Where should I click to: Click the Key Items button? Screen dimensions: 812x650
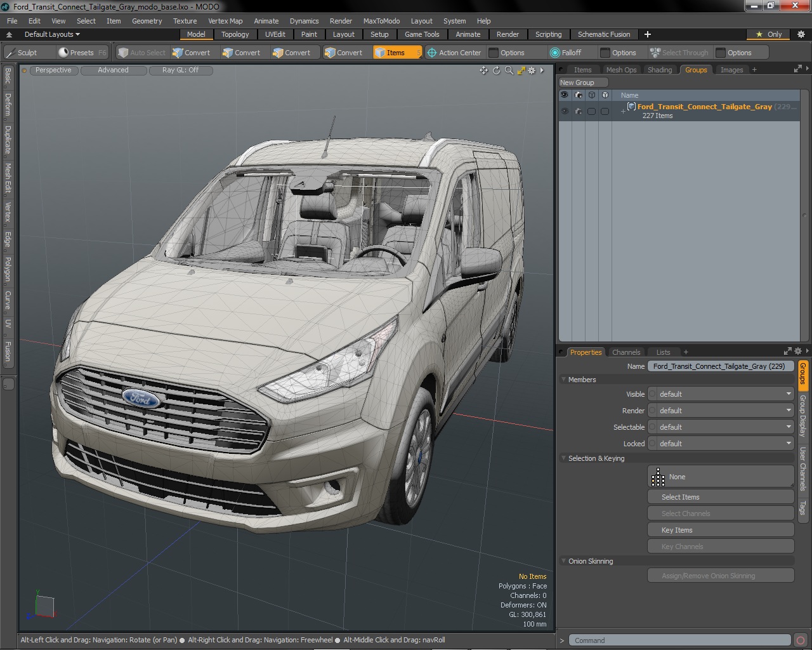point(721,530)
